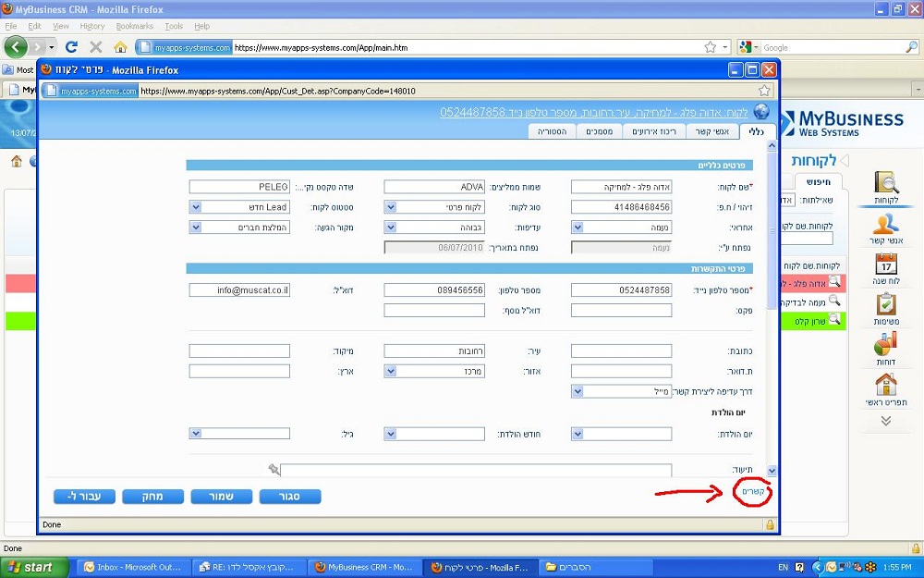Click the תיעוד notes field
This screenshot has width=924, height=578.
pyautogui.click(x=476, y=470)
